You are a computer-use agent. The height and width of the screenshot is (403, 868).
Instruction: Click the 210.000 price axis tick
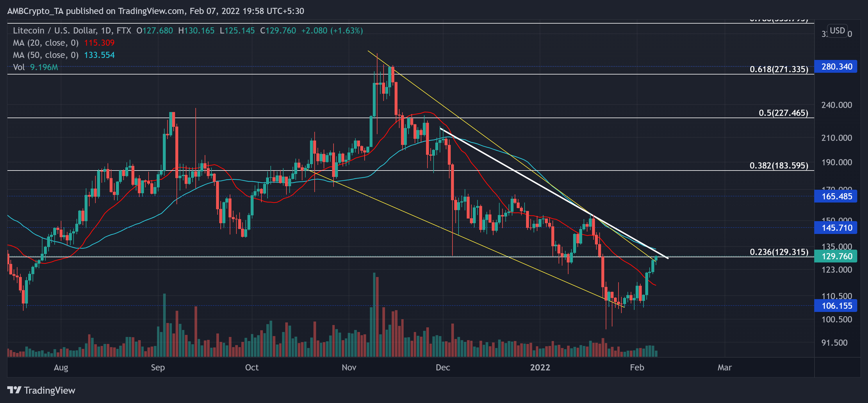coord(836,138)
